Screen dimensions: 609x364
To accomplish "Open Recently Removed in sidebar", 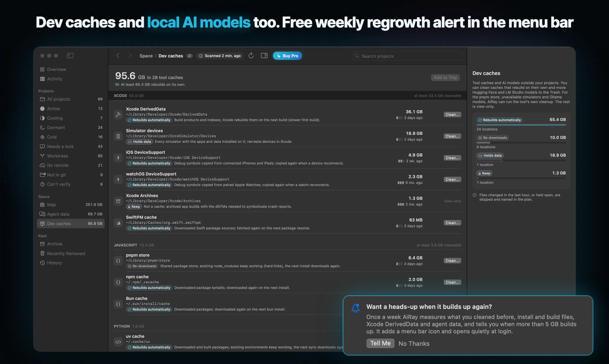I will [71, 253].
